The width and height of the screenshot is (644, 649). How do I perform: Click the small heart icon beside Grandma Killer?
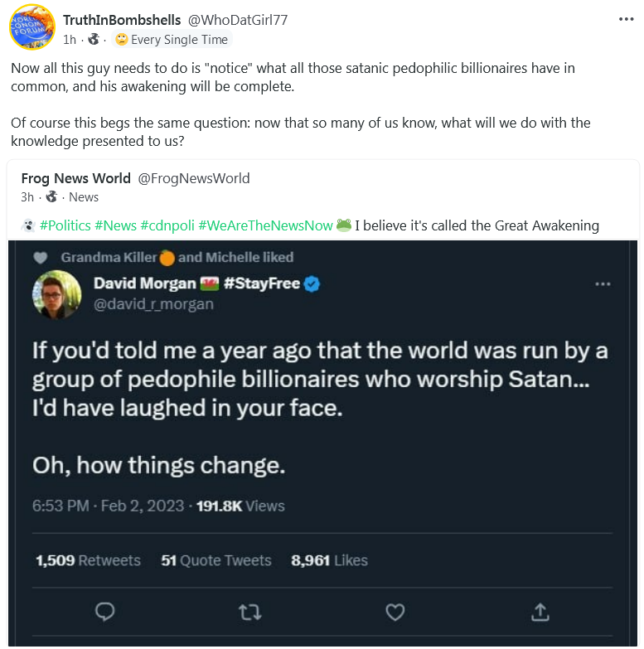40,258
